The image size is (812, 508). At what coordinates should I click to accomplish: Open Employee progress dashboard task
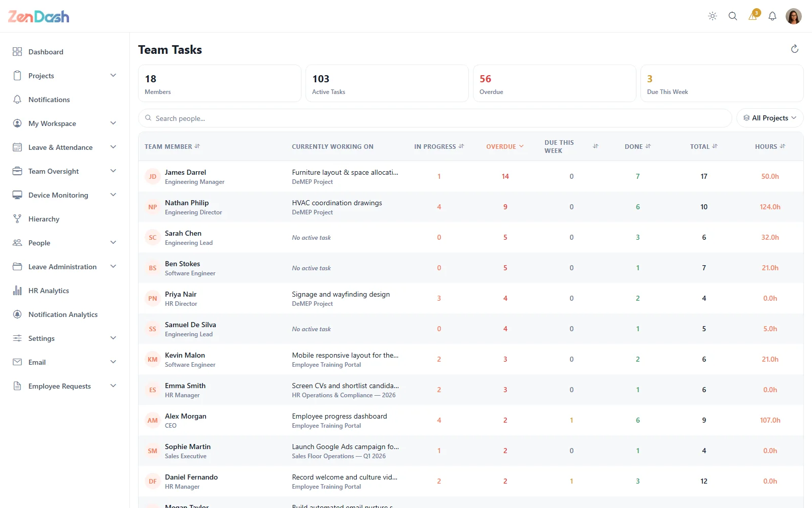(x=340, y=416)
